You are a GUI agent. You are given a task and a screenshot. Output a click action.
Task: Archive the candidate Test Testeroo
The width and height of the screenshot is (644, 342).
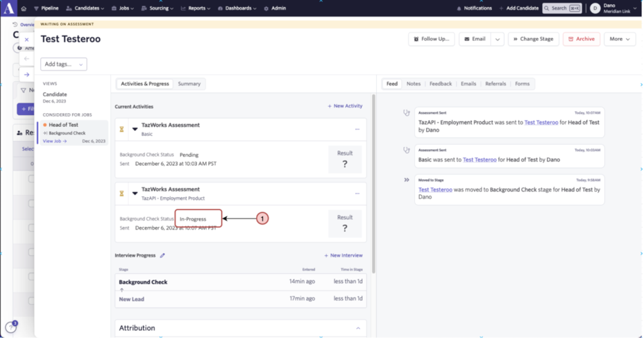[581, 39]
